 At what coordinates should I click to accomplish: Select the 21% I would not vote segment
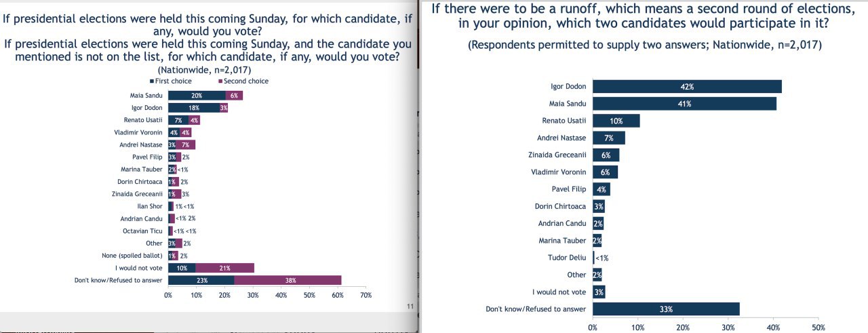pyautogui.click(x=225, y=268)
